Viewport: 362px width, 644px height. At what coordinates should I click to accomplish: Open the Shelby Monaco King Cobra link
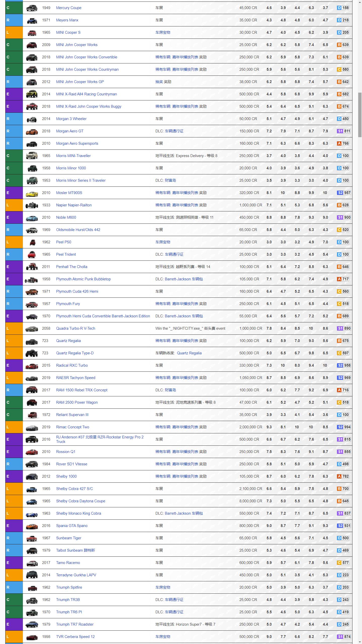[x=78, y=513]
